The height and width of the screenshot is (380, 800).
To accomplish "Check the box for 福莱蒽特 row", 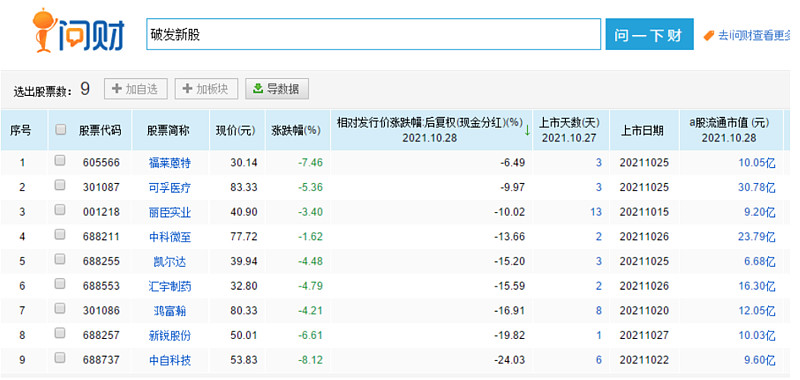I will (60, 161).
